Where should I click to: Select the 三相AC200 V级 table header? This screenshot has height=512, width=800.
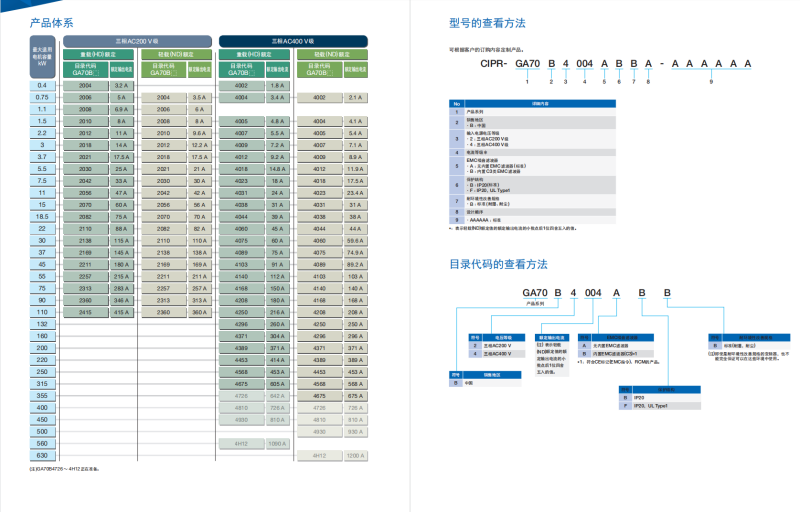click(x=137, y=41)
